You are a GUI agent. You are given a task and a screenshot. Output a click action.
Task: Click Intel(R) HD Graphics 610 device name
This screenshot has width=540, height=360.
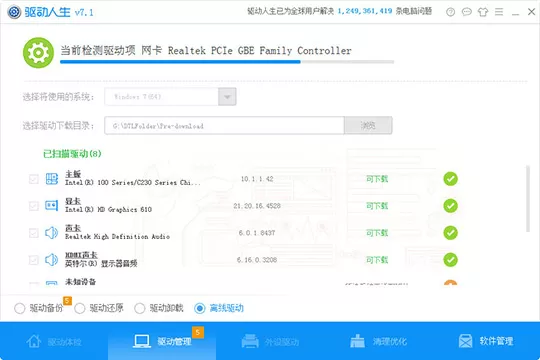(x=108, y=209)
